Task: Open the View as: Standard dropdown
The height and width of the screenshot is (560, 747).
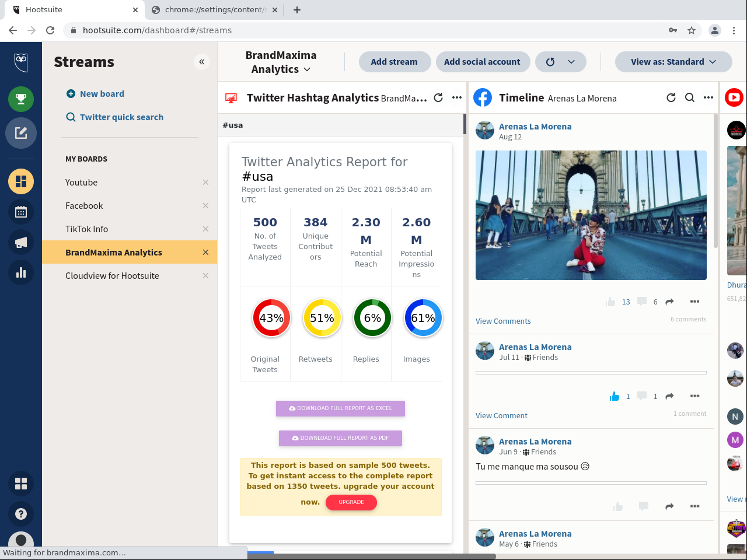Action: [x=673, y=62]
